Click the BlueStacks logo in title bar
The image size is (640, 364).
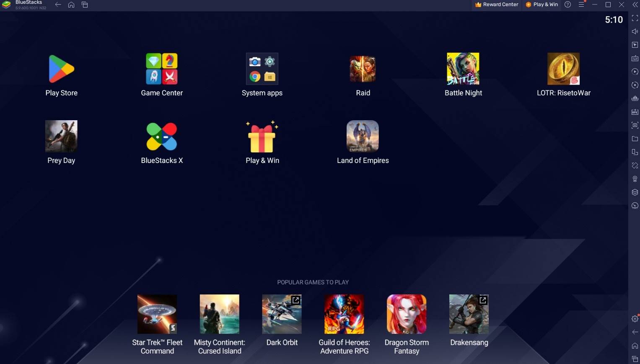tap(6, 5)
